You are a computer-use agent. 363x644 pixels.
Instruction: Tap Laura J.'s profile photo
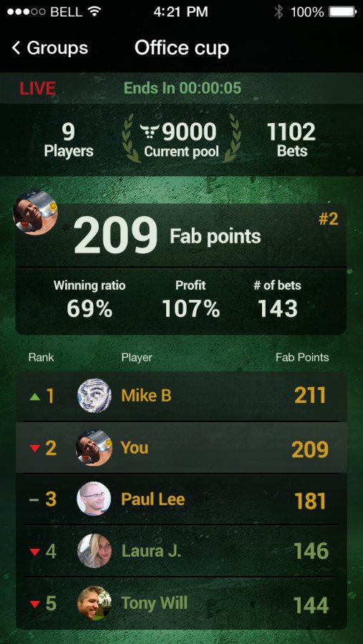(94, 551)
